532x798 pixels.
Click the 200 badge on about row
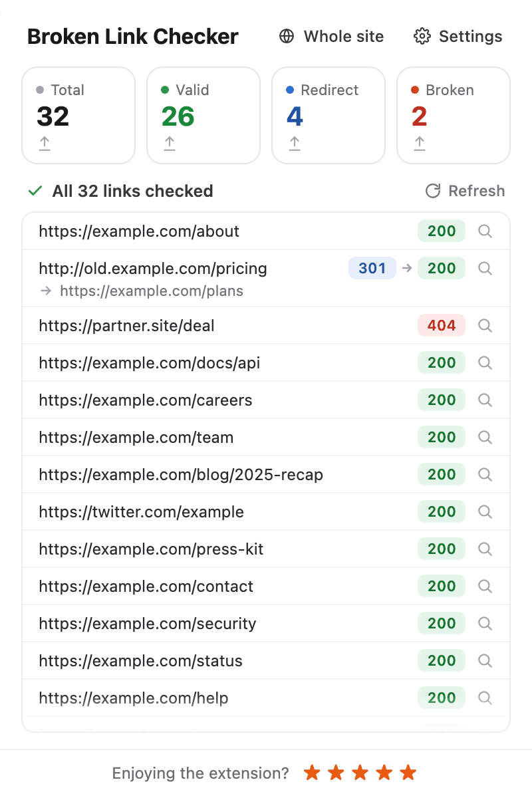click(x=442, y=231)
